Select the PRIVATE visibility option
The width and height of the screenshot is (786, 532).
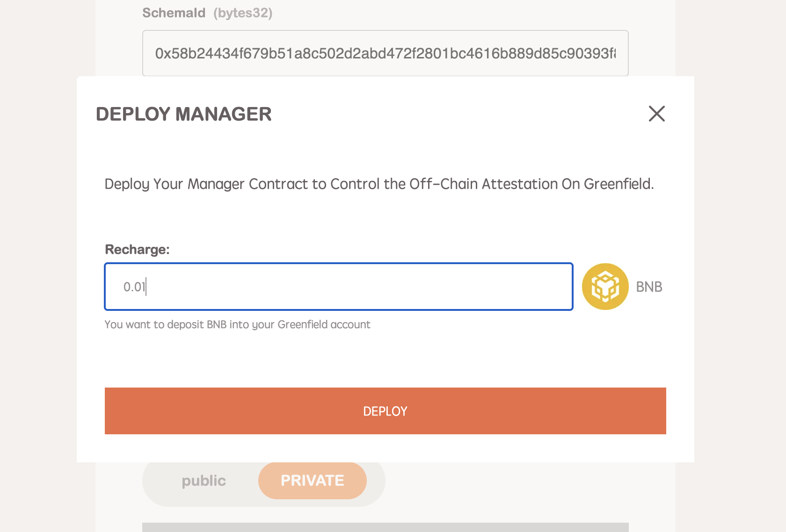(x=312, y=481)
